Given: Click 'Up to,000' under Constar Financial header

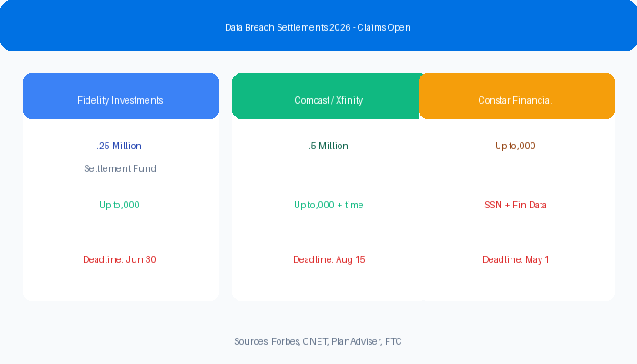Looking at the screenshot, I should pyautogui.click(x=515, y=146).
